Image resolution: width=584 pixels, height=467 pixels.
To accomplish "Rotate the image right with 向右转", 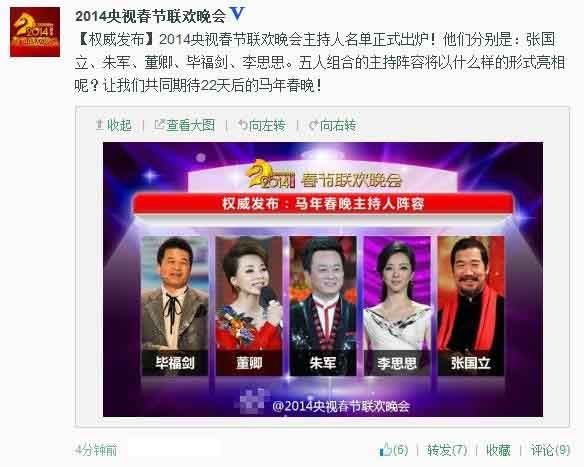I will click(333, 125).
